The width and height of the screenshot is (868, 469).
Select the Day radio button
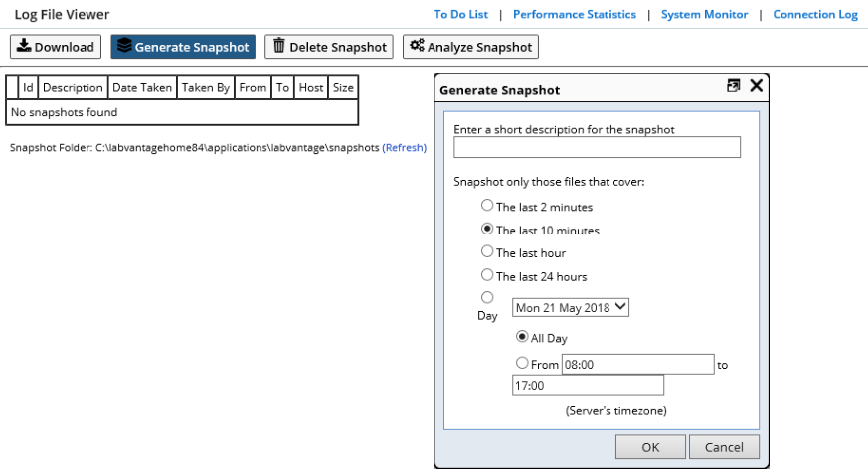pos(487,297)
